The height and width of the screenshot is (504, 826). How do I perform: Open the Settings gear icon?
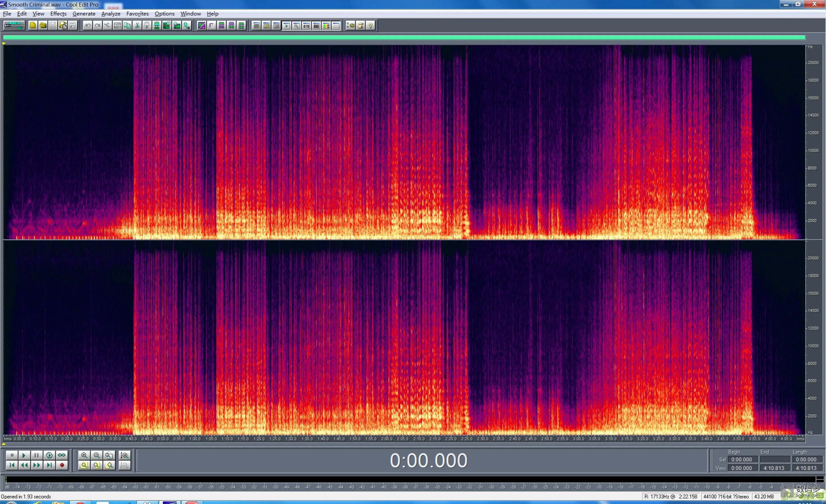click(x=351, y=26)
